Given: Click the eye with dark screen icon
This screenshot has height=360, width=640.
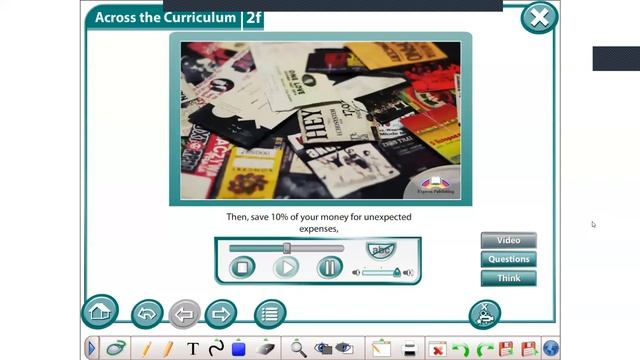Looking at the screenshot, I should pyautogui.click(x=323, y=348).
